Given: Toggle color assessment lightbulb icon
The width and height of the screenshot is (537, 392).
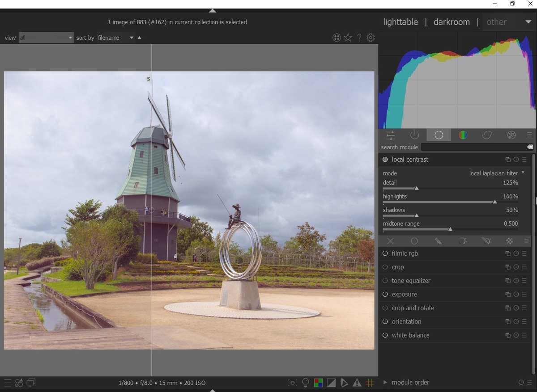Looking at the screenshot, I should pyautogui.click(x=306, y=383).
